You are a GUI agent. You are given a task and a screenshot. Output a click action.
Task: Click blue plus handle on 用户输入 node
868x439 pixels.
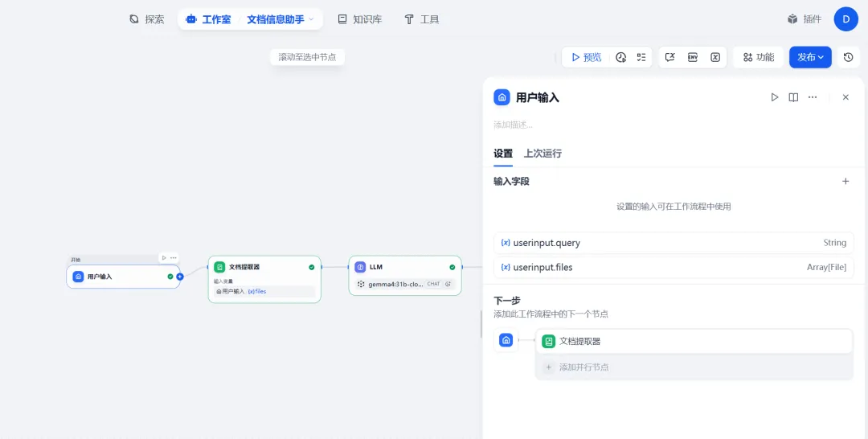click(x=180, y=277)
